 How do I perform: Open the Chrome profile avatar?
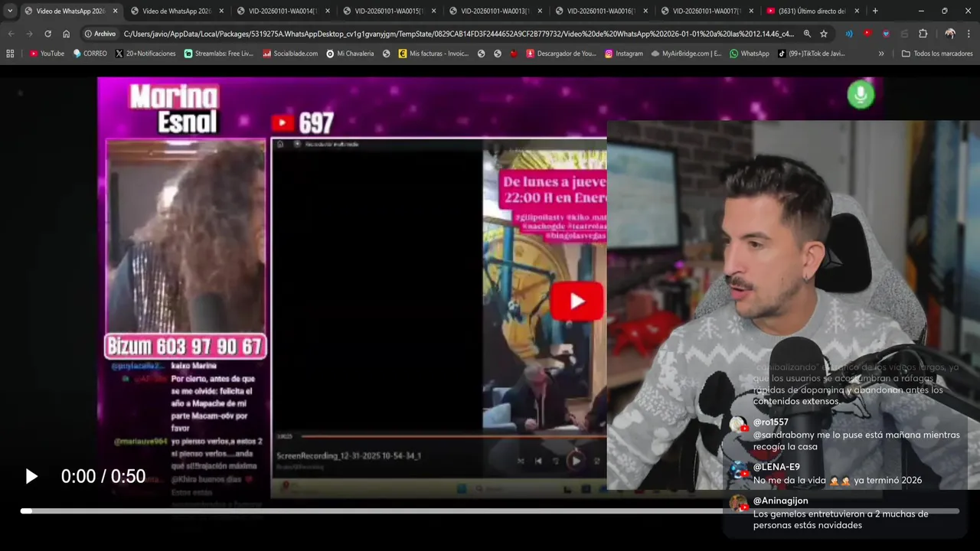[950, 34]
